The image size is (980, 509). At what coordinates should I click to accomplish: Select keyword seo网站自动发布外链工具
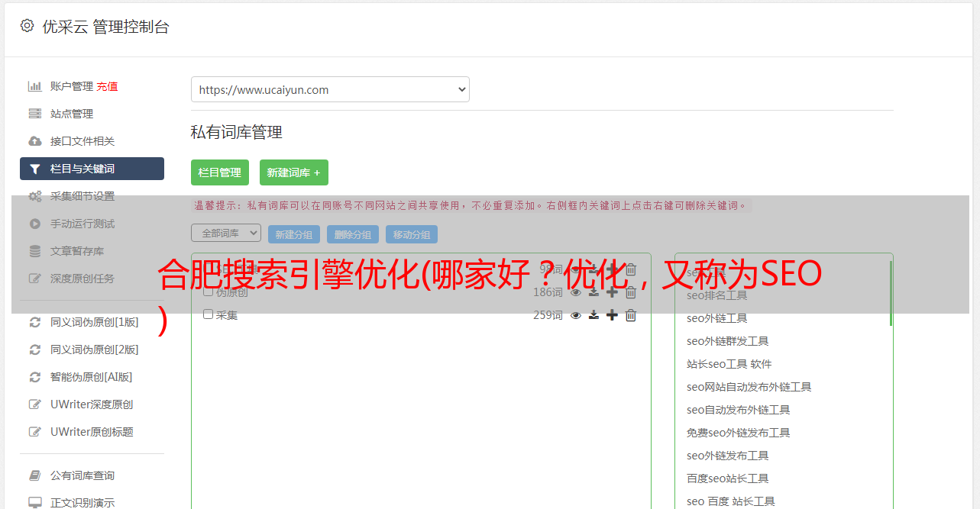[749, 387]
